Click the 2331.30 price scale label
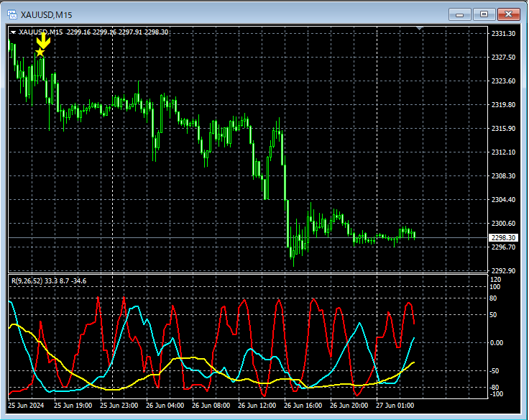The width and height of the screenshot is (529, 420). pos(503,33)
